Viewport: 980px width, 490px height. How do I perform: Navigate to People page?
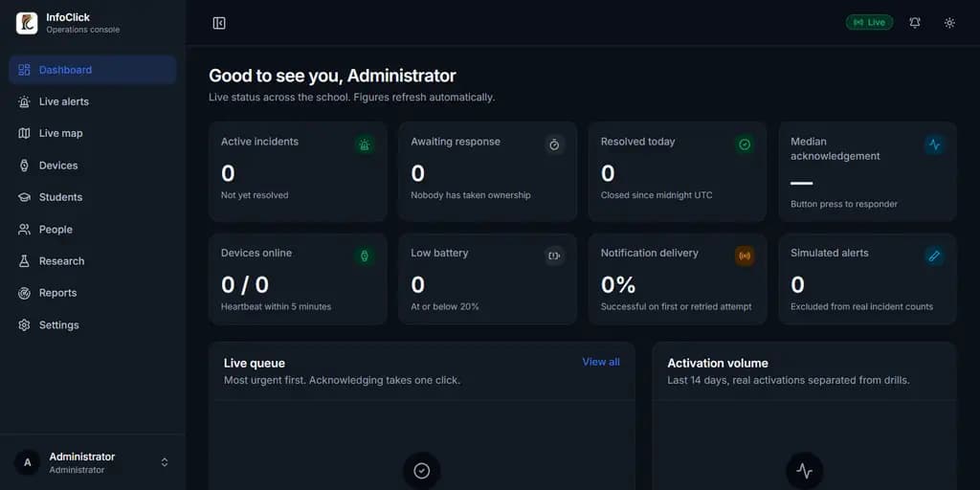tap(93, 230)
